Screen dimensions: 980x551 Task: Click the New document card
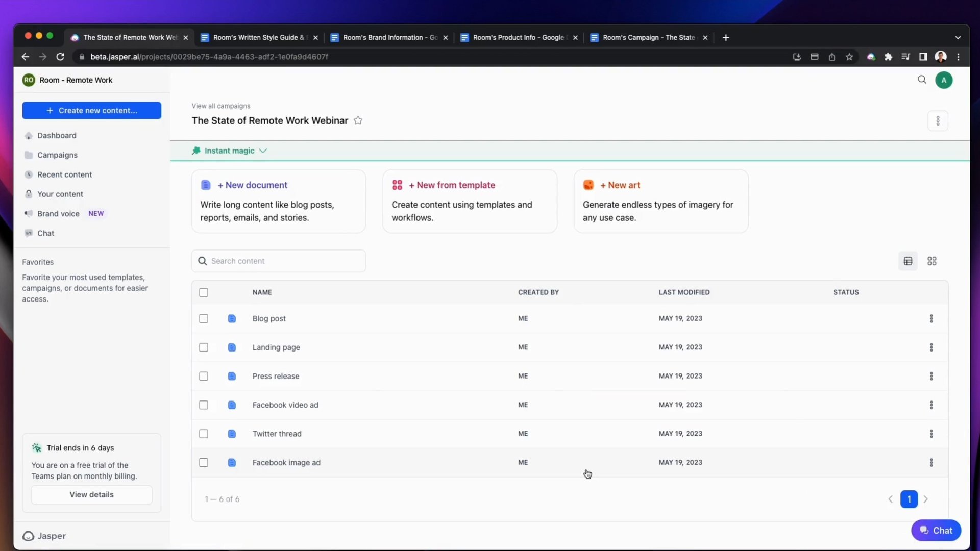click(x=279, y=202)
